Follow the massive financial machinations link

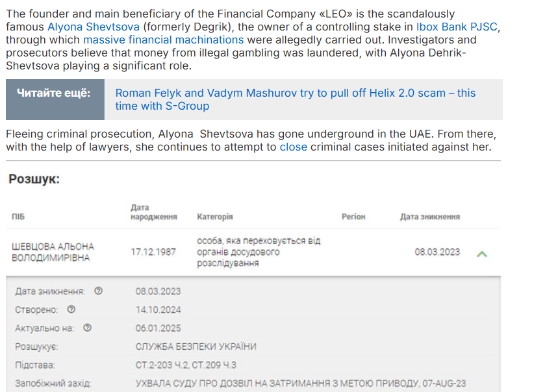pos(163,40)
